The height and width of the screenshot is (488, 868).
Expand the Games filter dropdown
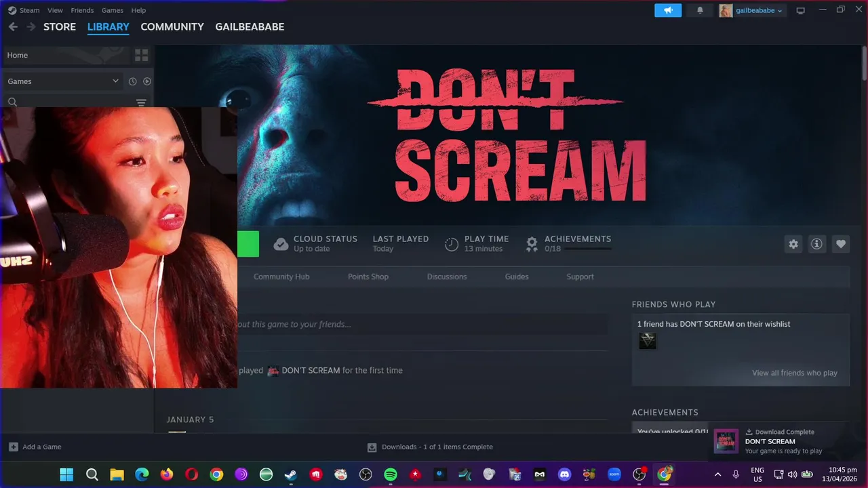[62, 81]
